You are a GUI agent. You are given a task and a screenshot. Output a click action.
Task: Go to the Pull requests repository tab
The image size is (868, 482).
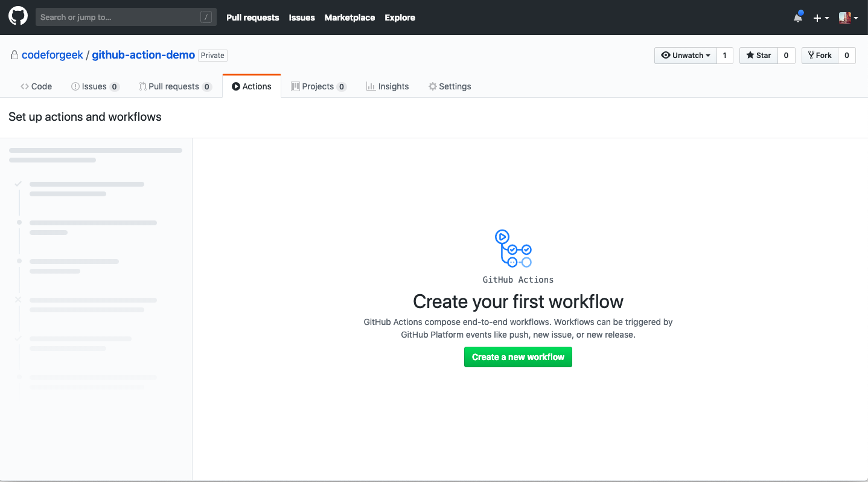[x=175, y=86]
